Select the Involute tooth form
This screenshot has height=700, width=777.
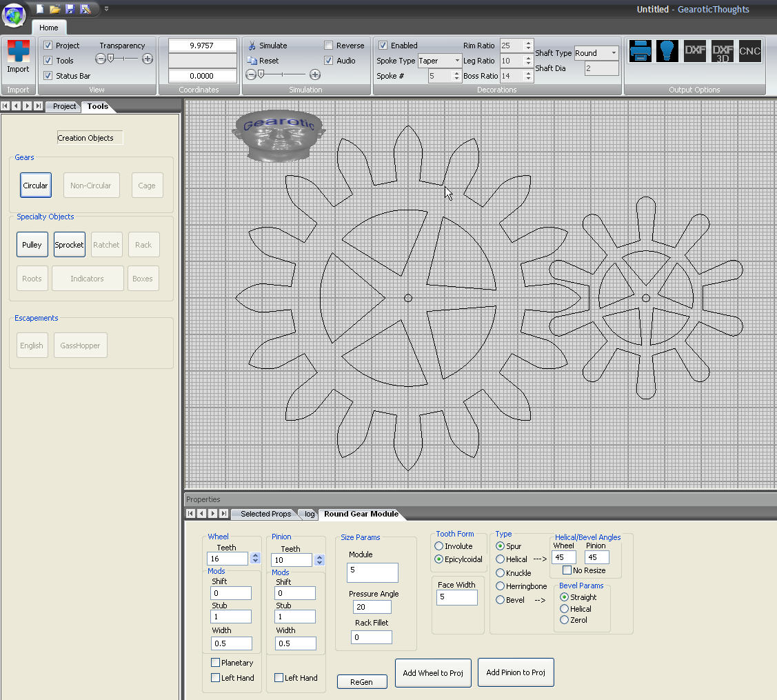pos(439,546)
